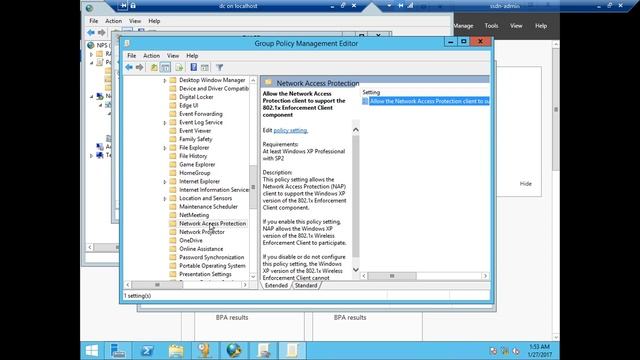
Task: Select the Password Synchronization tree folder
Action: (211, 257)
